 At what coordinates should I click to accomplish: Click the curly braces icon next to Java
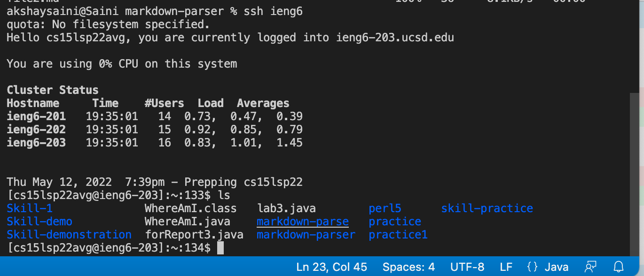coord(532,267)
